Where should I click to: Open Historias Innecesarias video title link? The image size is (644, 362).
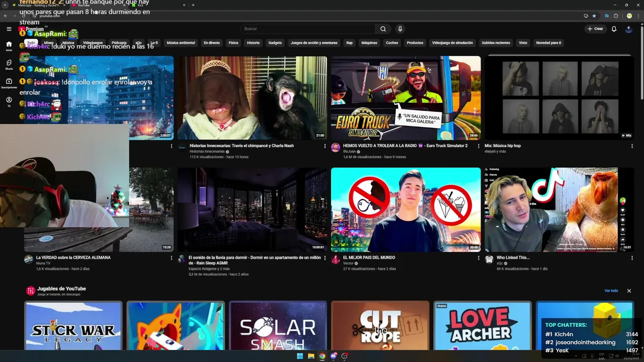pyautogui.click(x=242, y=146)
